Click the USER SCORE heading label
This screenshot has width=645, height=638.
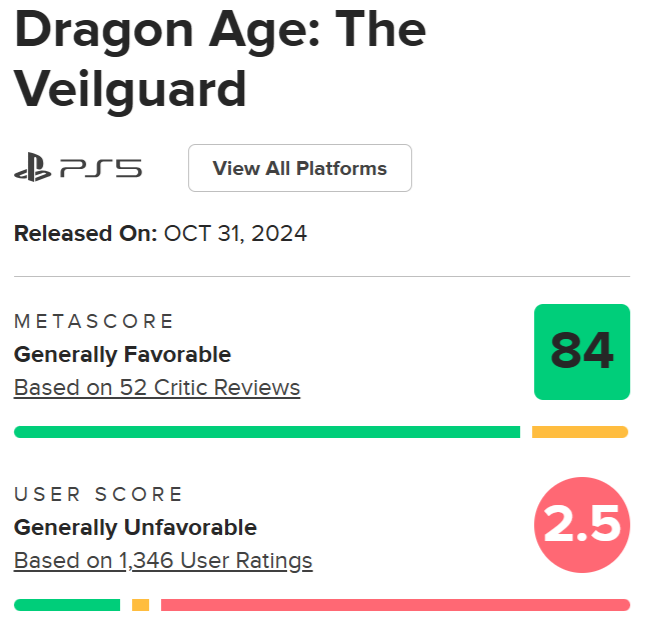98,494
